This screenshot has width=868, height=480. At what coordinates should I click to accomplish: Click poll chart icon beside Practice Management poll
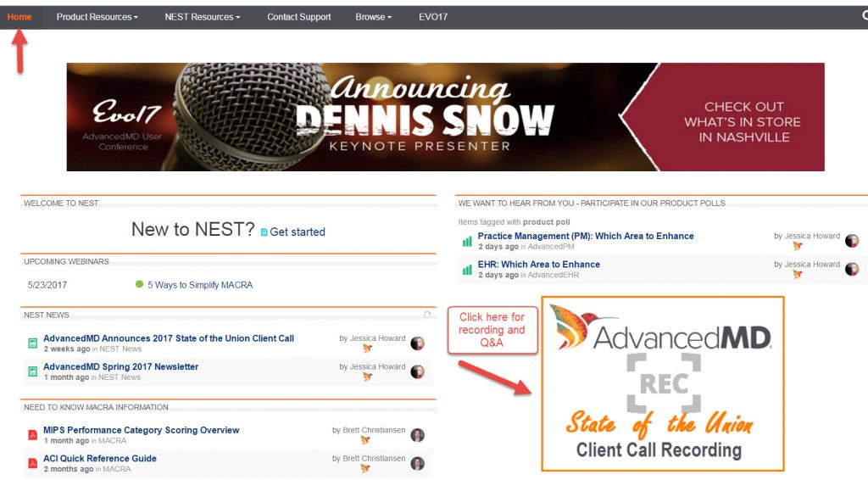pyautogui.click(x=467, y=242)
